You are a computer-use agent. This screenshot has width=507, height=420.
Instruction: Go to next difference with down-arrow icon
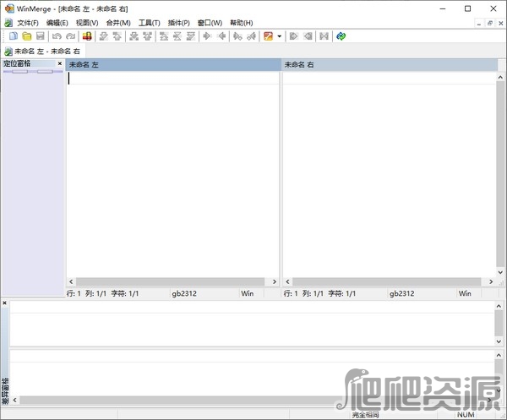click(103, 36)
